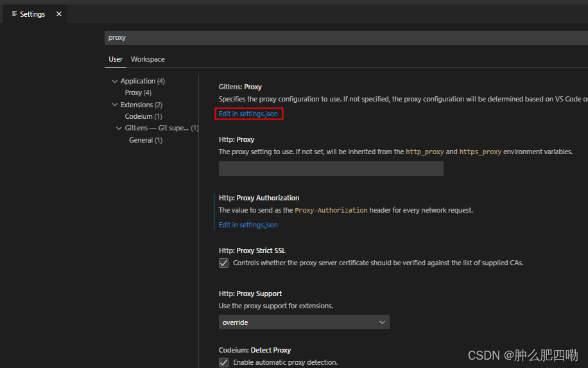
Task: Select GitLens — Git supe... tree entry
Action: [162, 128]
